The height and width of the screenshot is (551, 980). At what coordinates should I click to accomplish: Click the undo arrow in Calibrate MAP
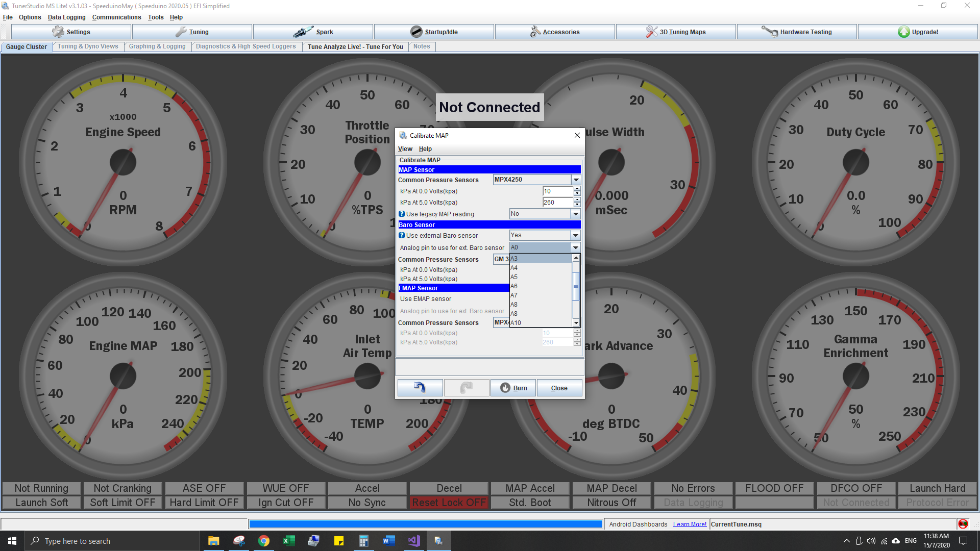pyautogui.click(x=420, y=387)
